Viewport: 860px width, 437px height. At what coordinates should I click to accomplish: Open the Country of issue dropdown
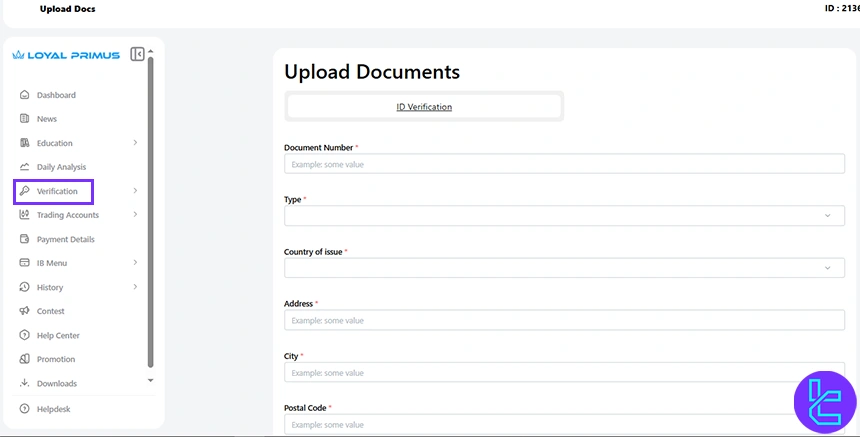564,268
